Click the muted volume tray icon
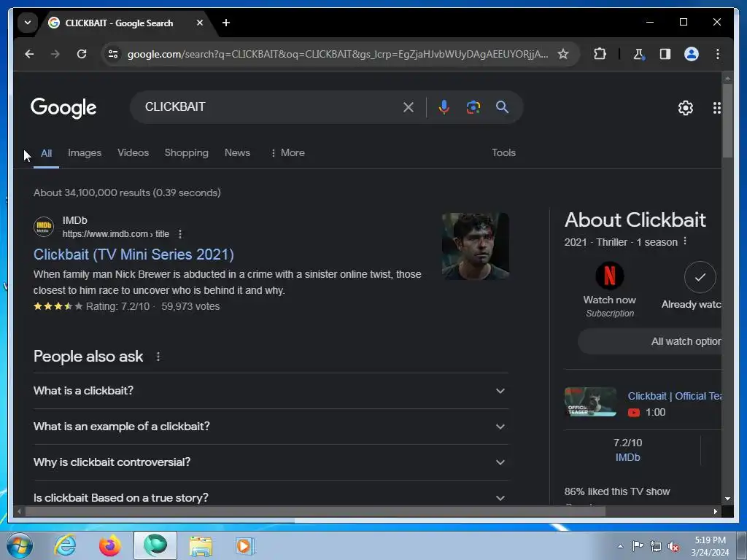The width and height of the screenshot is (747, 560). (x=673, y=546)
